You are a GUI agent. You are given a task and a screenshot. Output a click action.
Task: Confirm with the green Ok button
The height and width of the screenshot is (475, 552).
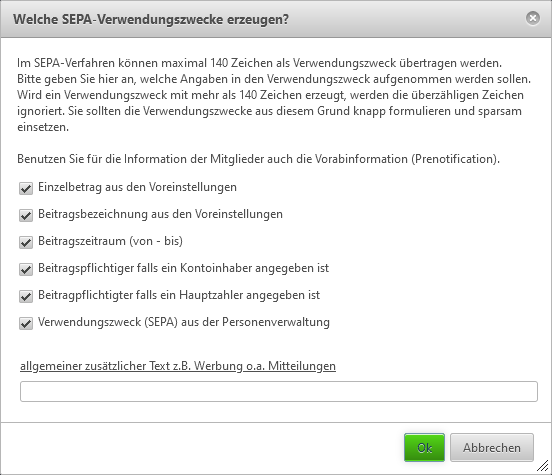[424, 448]
